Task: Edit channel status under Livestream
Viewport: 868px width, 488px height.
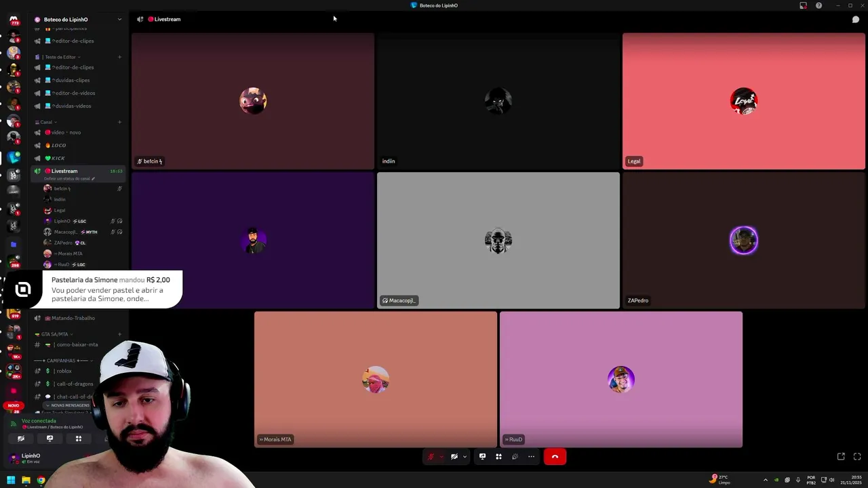Action: [x=70, y=179]
